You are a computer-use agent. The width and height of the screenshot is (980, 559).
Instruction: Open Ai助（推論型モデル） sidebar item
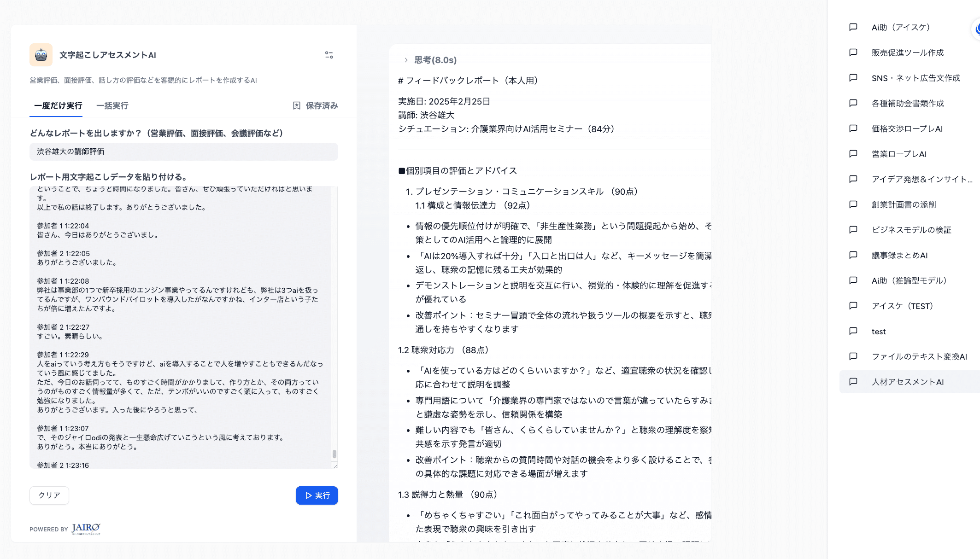click(909, 280)
